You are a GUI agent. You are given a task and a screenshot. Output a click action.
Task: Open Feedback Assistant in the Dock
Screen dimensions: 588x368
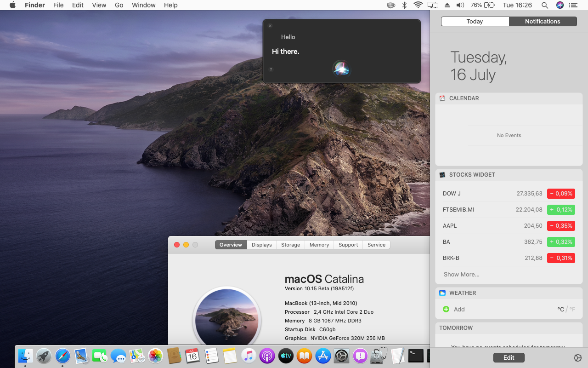[360, 356]
